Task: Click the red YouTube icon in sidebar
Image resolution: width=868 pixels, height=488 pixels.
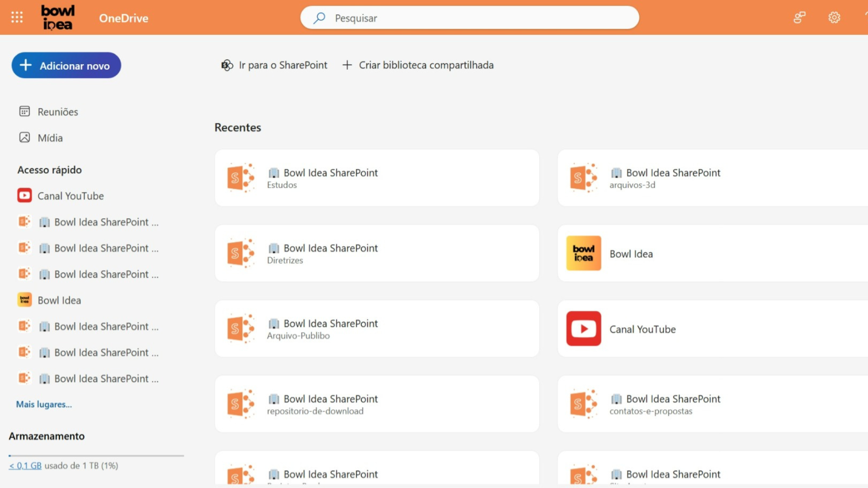Action: click(x=24, y=195)
